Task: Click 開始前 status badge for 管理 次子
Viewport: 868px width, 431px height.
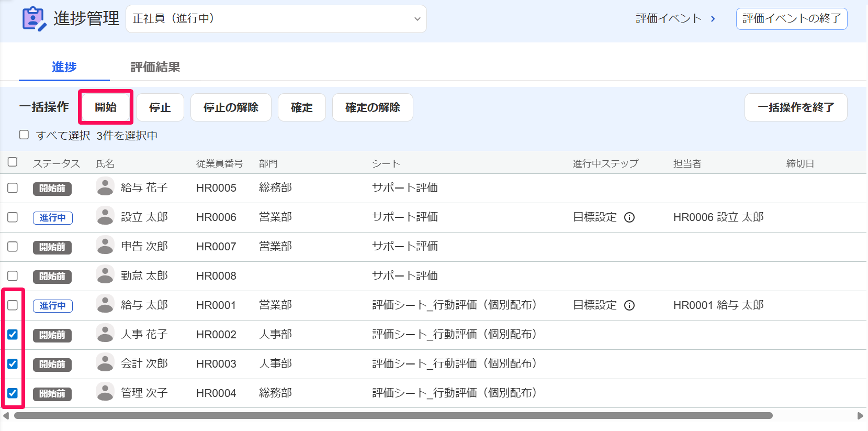Action: tap(52, 394)
